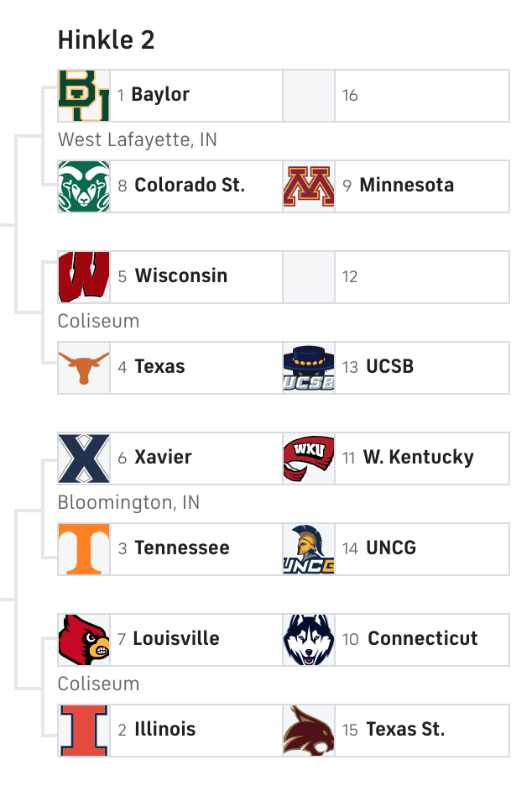Select the Connecticut husky logo

(x=309, y=640)
